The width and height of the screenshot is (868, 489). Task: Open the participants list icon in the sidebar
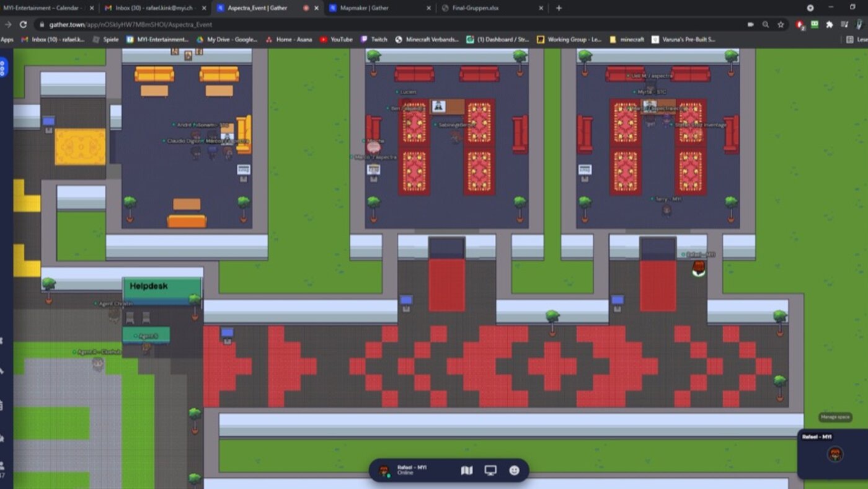coord(2,465)
